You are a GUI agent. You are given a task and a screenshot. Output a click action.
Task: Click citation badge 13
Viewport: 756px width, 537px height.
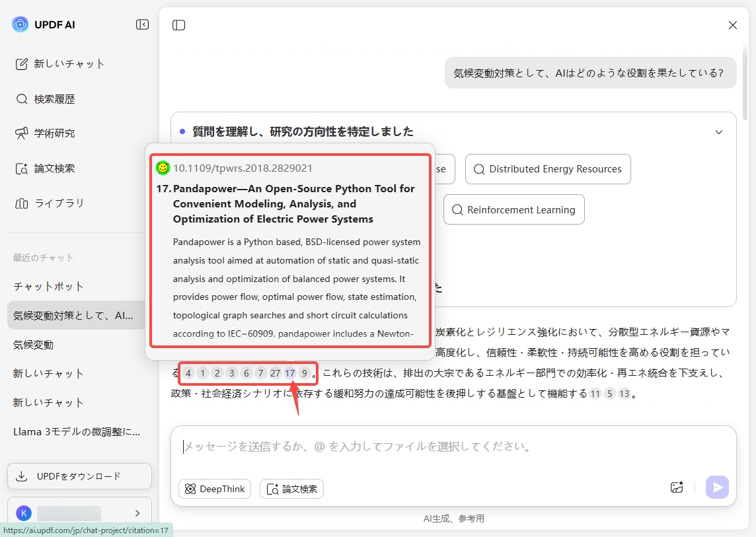624,394
